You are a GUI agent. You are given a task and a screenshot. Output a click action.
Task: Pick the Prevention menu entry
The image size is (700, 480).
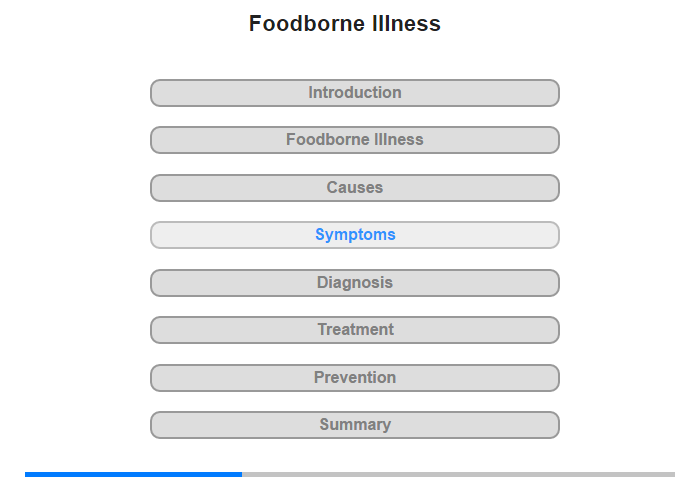click(x=354, y=378)
